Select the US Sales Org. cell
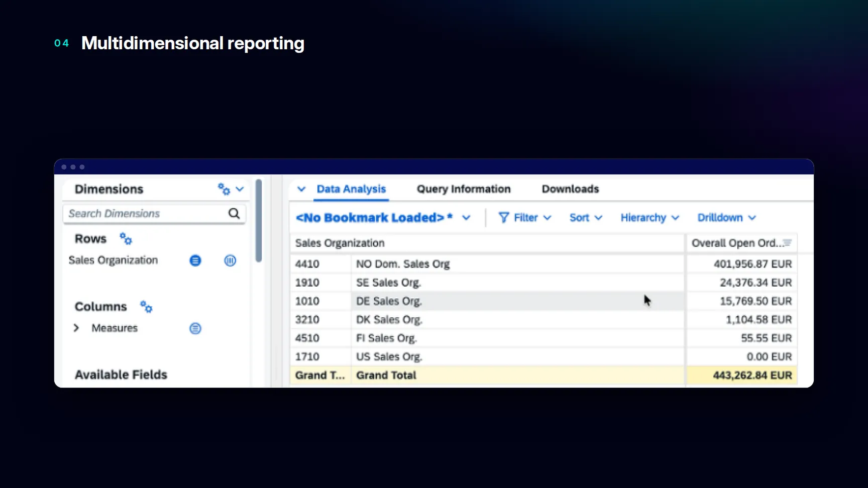Screen dimensions: 868x488 tap(517, 357)
